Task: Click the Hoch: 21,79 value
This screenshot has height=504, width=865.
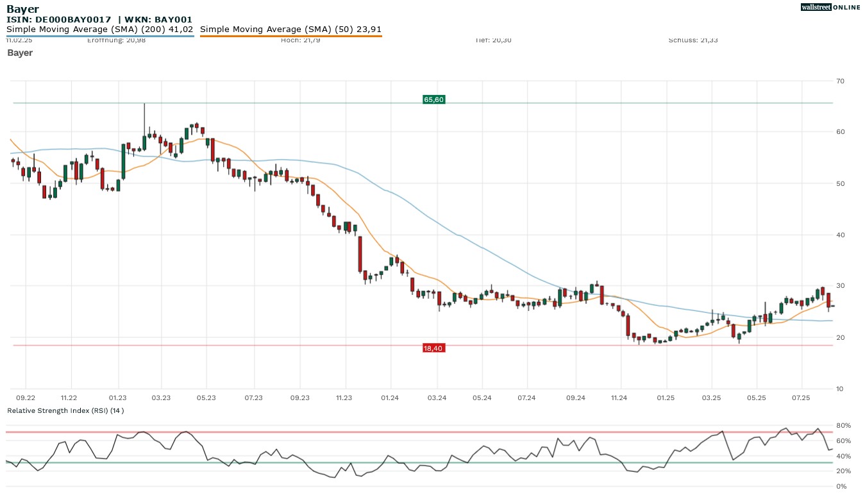Action: pyautogui.click(x=301, y=40)
